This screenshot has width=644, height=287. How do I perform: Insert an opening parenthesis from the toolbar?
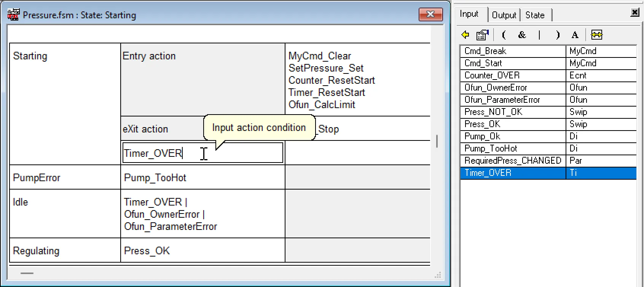click(504, 35)
